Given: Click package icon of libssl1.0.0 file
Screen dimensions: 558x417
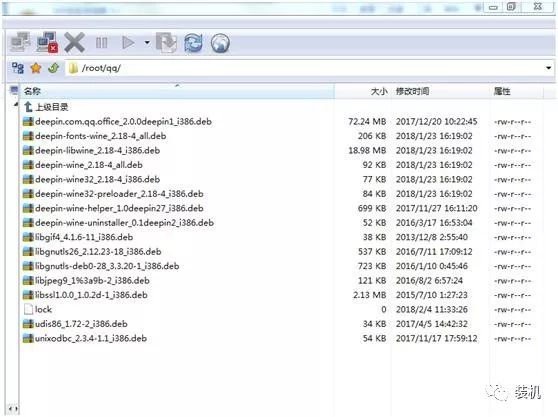Looking at the screenshot, I should coord(28,295).
